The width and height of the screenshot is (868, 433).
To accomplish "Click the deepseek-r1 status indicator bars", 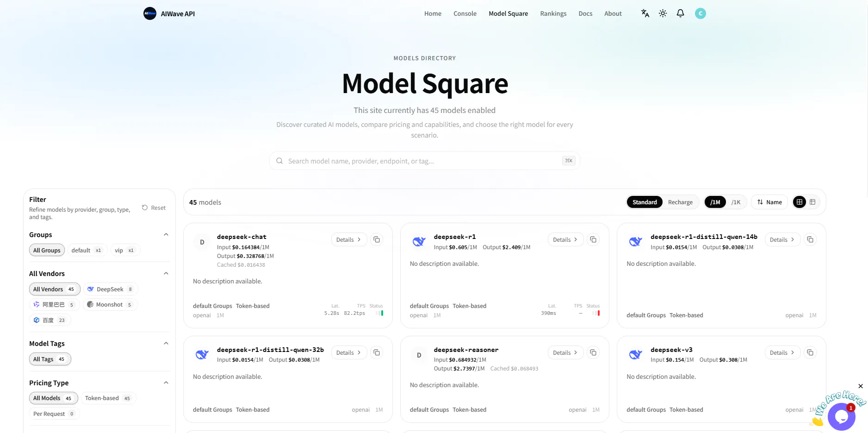I will 596,313.
